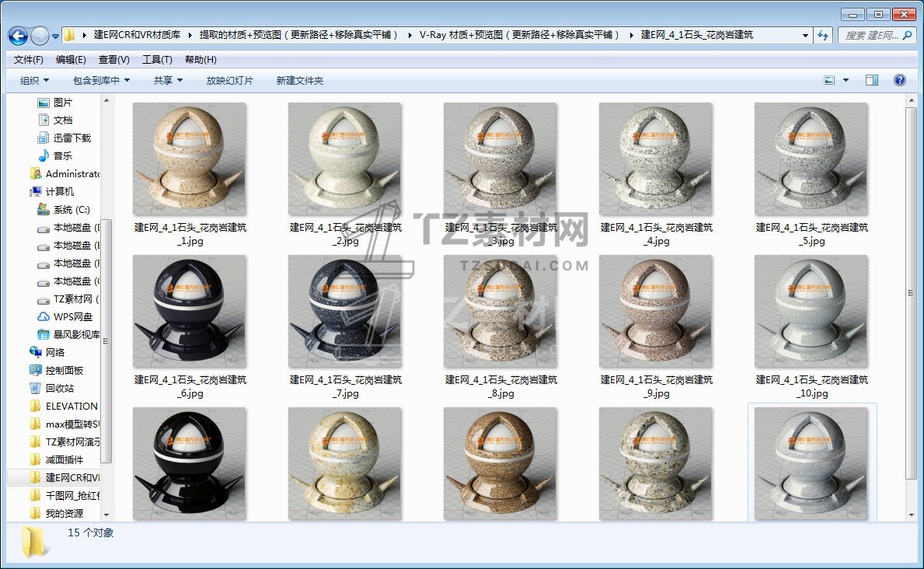Open 回收站 recycle bin in sidebar

[60, 388]
